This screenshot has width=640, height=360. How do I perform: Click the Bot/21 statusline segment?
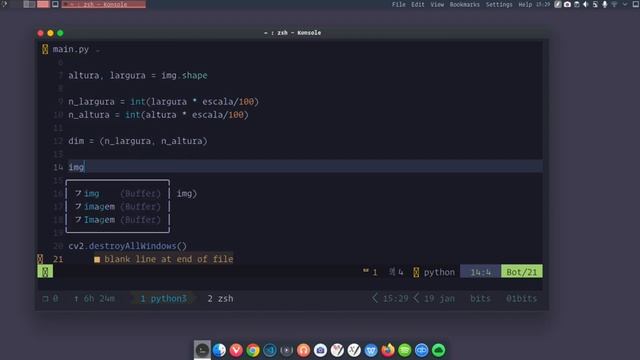pos(522,272)
